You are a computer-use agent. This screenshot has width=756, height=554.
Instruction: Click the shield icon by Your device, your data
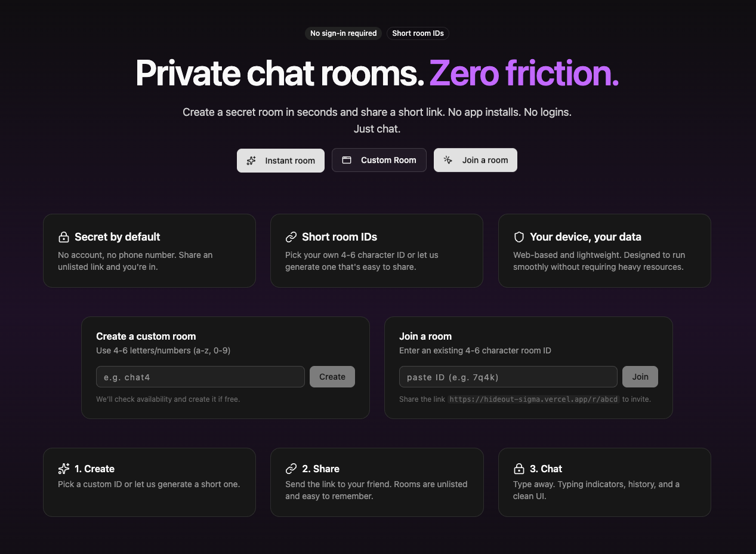(x=519, y=237)
